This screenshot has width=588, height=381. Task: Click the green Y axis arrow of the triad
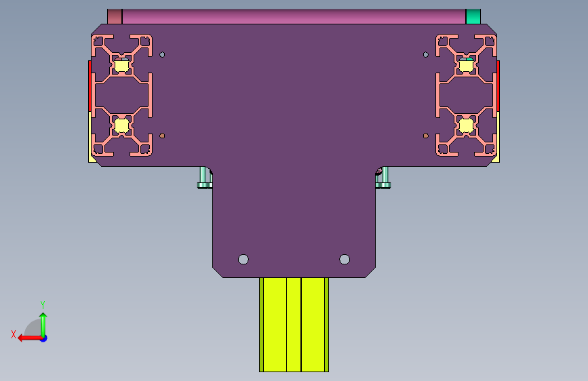pyautogui.click(x=43, y=324)
